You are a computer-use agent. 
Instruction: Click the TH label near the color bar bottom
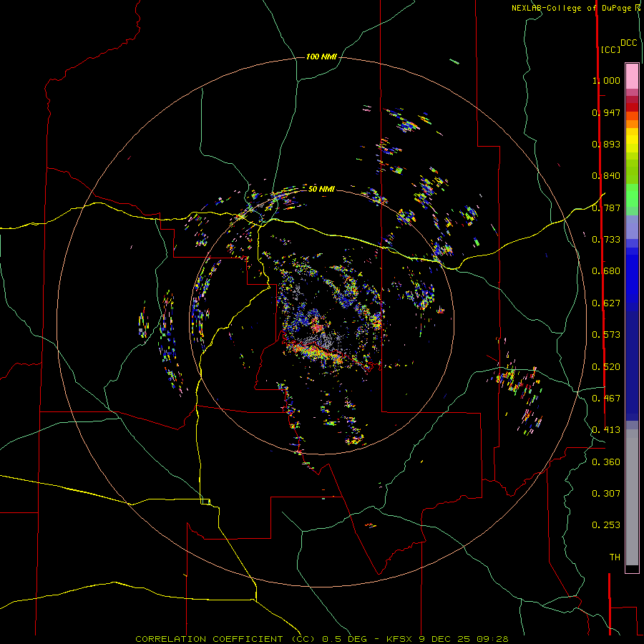[615, 557]
